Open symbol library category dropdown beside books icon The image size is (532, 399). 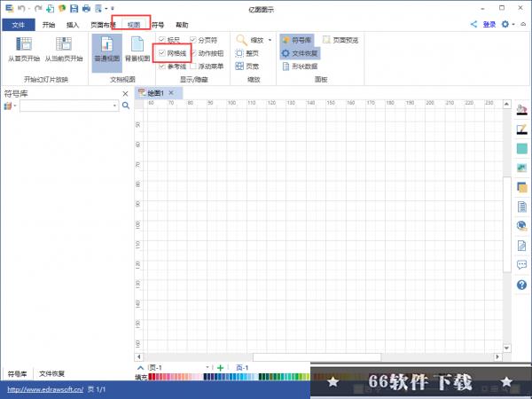tap(15, 106)
